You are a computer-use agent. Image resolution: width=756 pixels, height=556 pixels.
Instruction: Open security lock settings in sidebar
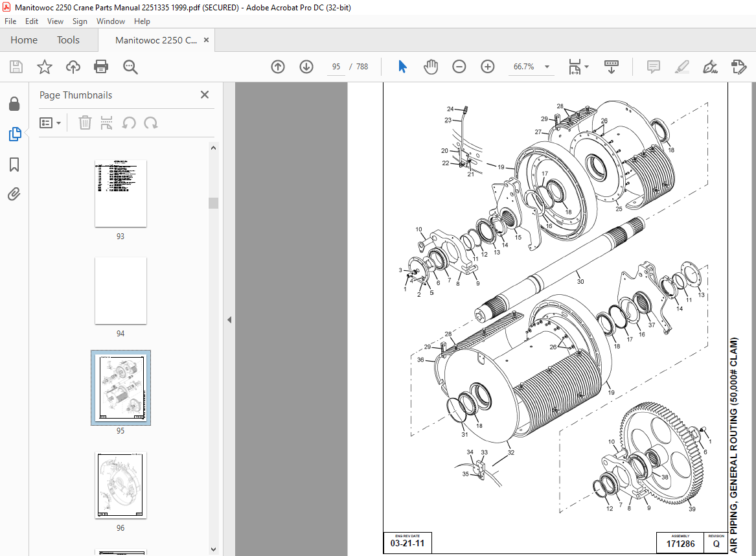pos(14,104)
